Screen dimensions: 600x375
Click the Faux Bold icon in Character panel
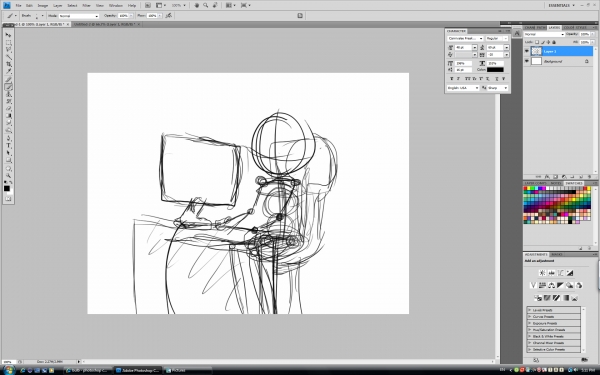(x=452, y=78)
